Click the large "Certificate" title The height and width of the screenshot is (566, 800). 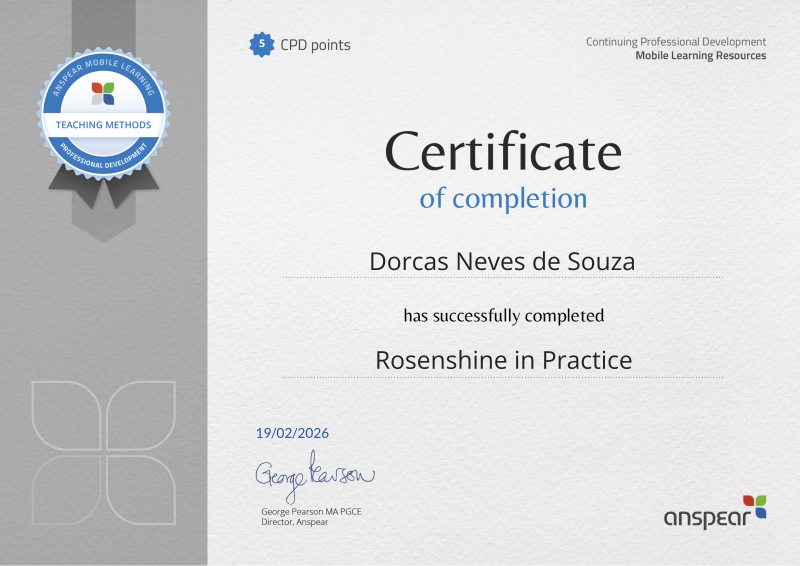(503, 151)
